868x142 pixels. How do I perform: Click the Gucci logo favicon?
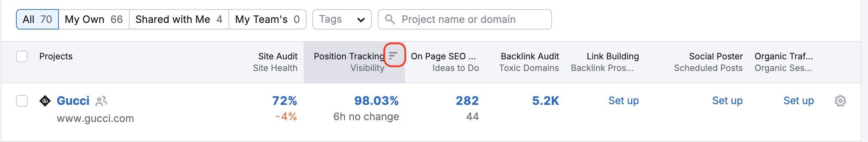[x=45, y=101]
